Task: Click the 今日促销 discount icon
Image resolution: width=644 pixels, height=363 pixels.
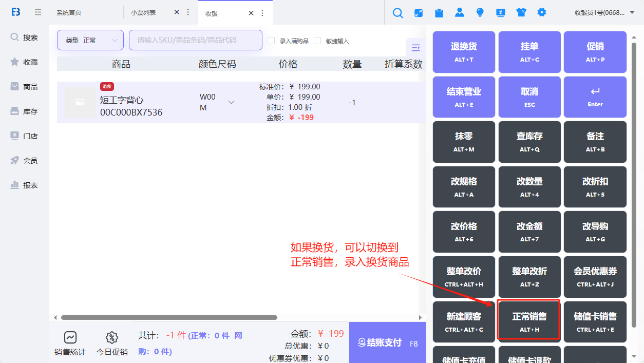Action: pos(112,337)
